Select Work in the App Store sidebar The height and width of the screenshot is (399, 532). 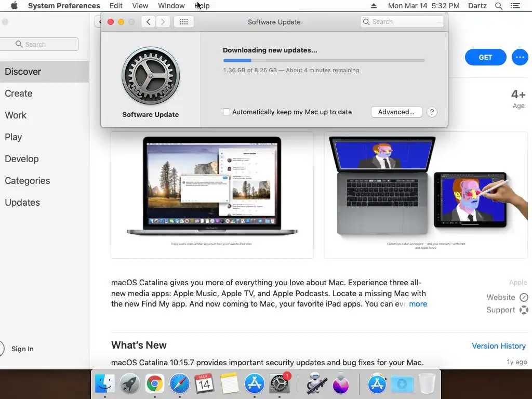click(45, 115)
